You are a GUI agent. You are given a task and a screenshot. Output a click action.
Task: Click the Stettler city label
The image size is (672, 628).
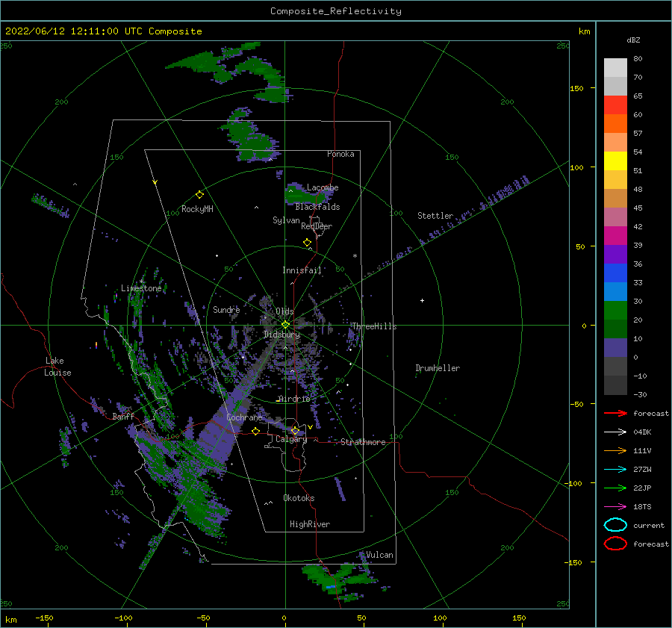(x=435, y=216)
